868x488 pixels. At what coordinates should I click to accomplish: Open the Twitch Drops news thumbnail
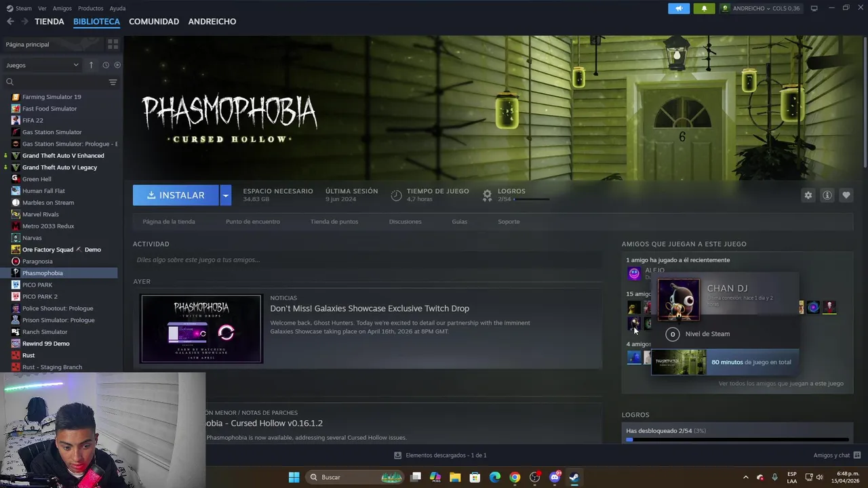[201, 329]
